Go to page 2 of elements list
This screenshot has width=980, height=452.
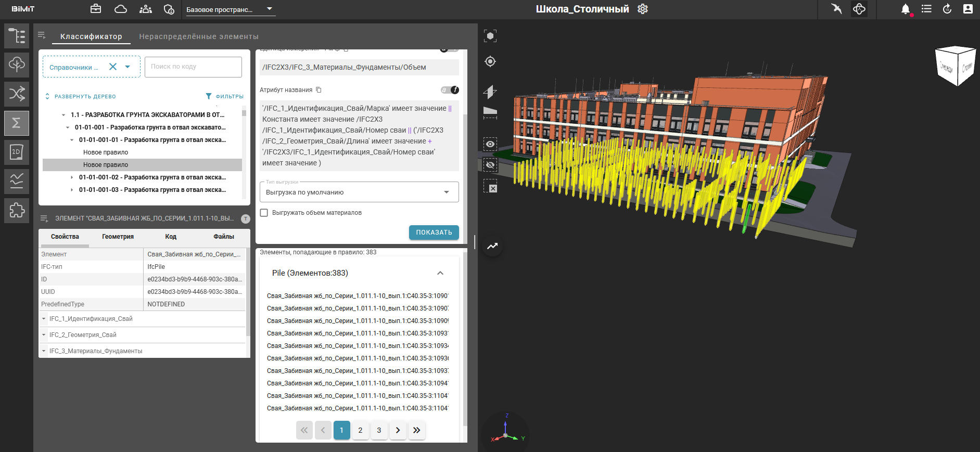[360, 430]
